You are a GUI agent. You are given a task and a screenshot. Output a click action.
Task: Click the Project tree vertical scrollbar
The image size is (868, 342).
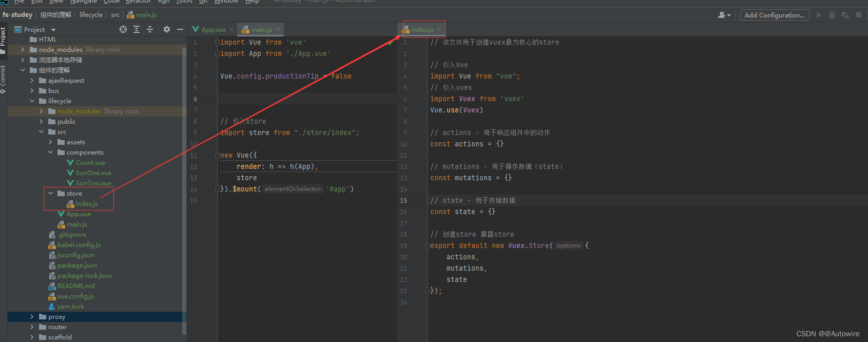click(x=184, y=190)
